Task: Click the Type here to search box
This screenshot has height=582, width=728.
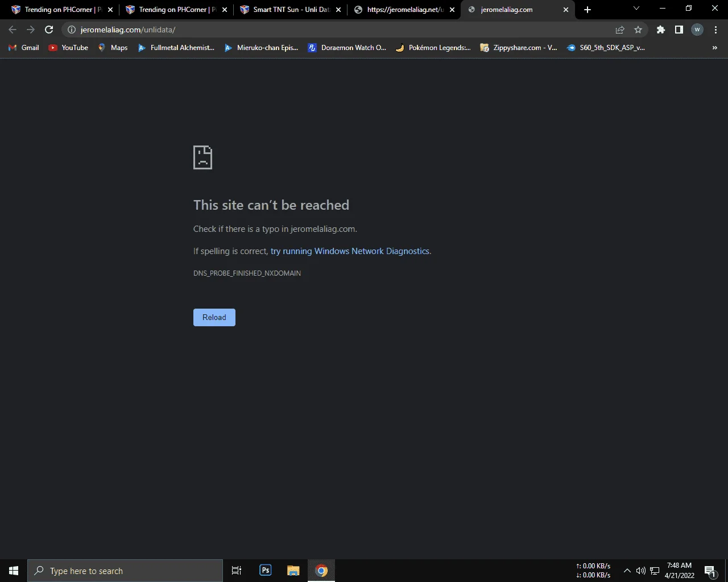Action: [125, 571]
